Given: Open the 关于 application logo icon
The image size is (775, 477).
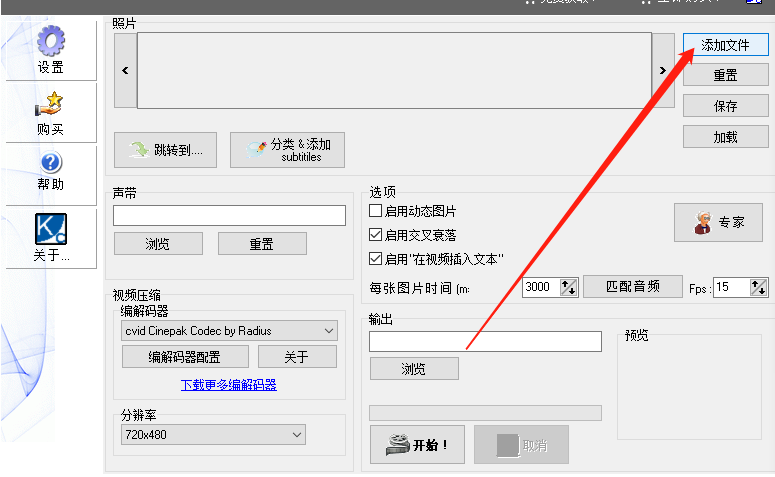Looking at the screenshot, I should pos(51,228).
